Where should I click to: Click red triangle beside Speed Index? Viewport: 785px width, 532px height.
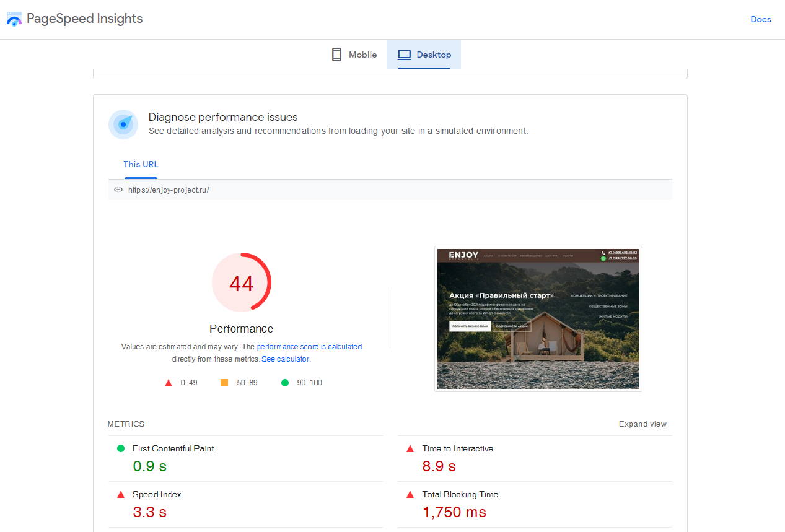(x=121, y=494)
